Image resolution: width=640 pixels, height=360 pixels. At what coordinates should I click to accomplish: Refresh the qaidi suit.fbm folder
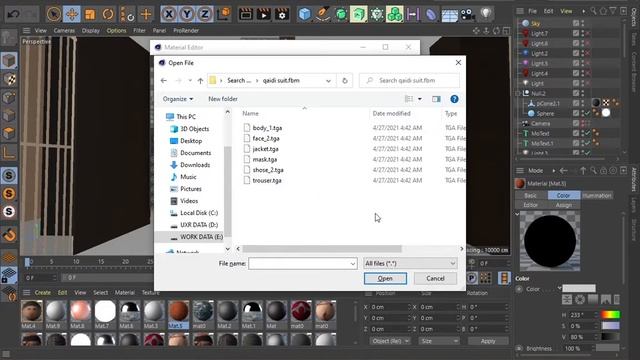pos(345,80)
